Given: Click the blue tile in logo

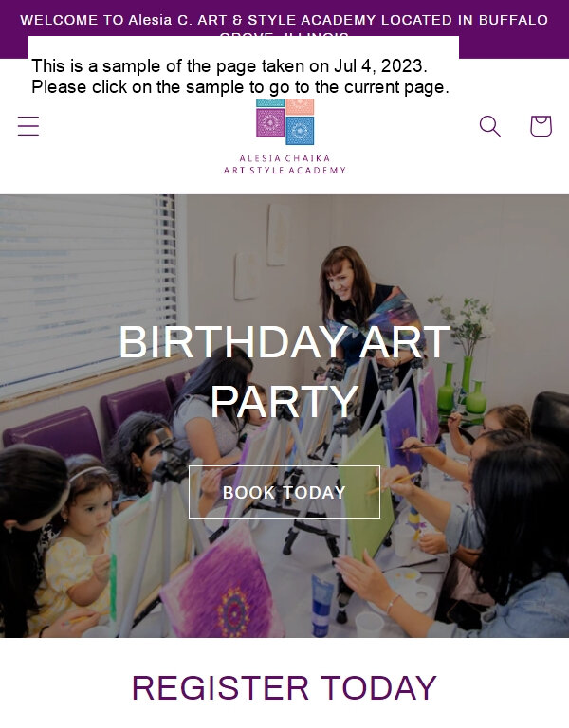Looking at the screenshot, I should (x=300, y=131).
